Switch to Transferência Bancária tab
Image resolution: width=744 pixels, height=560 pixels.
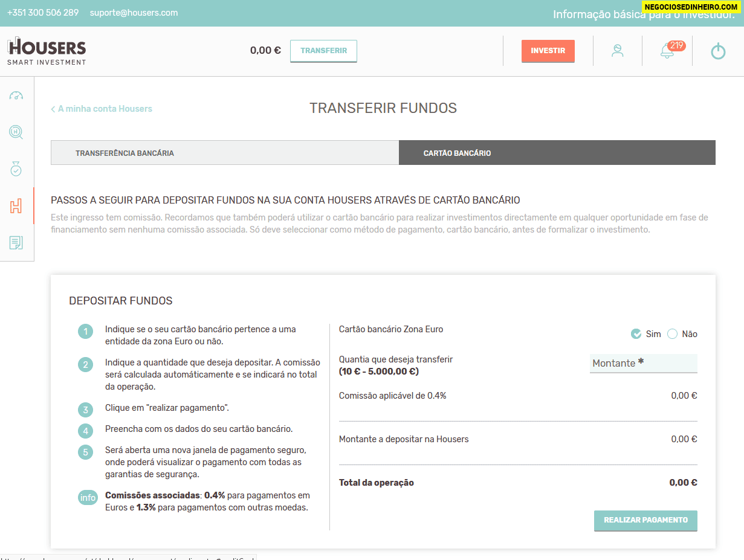pos(225,153)
